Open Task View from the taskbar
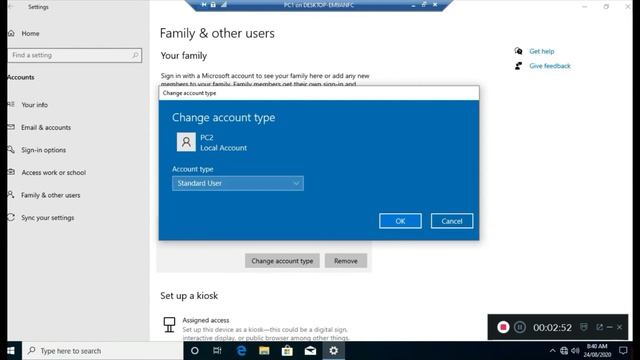This screenshot has height=360, width=640. tap(217, 351)
